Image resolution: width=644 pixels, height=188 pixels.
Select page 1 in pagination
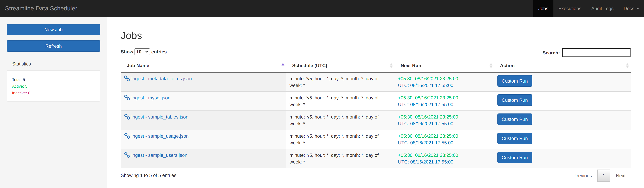[x=604, y=176]
